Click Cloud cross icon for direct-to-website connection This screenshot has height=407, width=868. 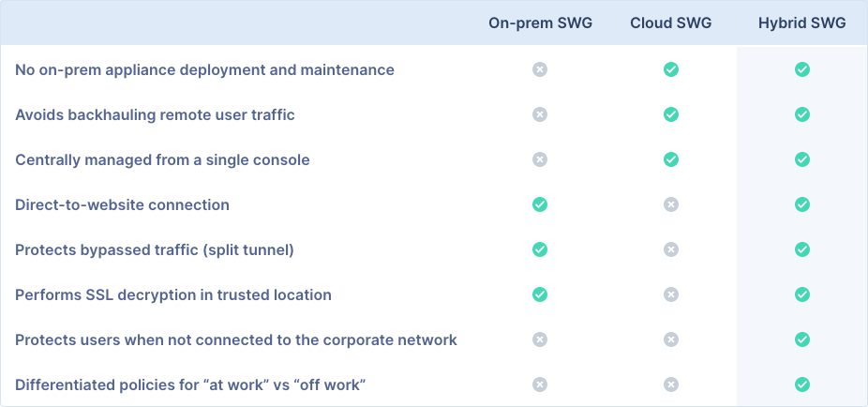[x=671, y=204]
